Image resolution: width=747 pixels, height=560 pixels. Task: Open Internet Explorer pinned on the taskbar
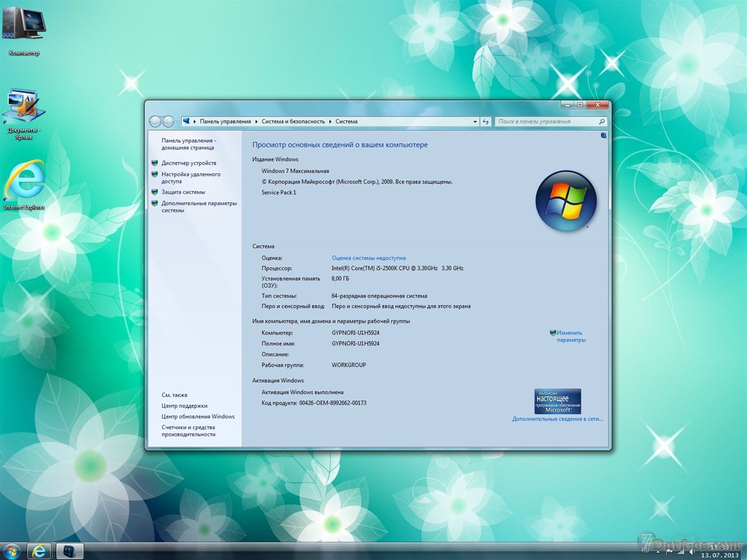[x=40, y=551]
